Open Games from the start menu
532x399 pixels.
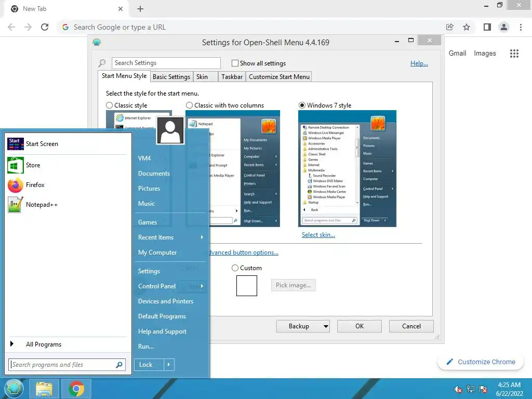click(x=147, y=222)
